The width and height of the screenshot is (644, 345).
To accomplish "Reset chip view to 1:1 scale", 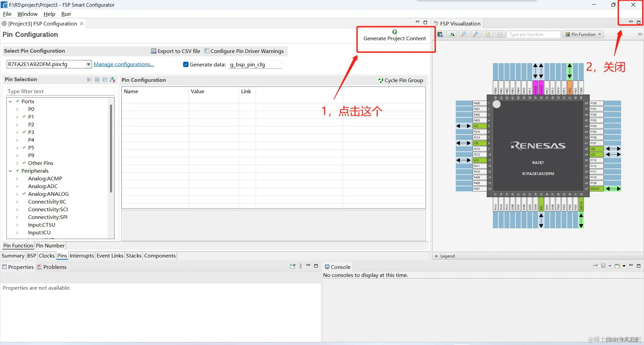I will [488, 35].
